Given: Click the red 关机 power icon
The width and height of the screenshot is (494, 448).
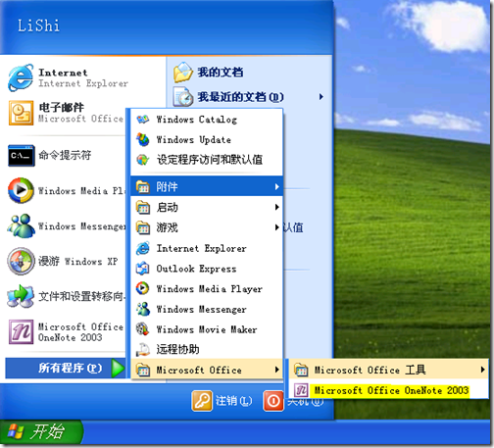Looking at the screenshot, I should point(273,401).
